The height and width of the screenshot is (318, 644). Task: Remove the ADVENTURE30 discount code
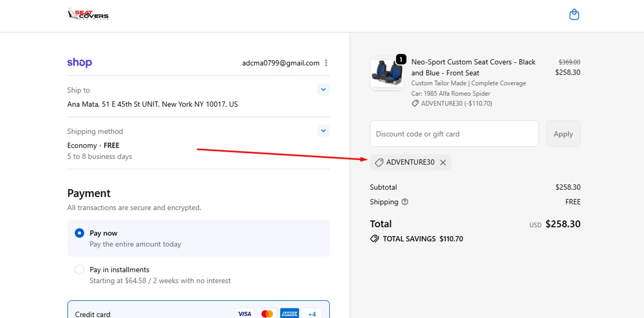pyautogui.click(x=443, y=162)
